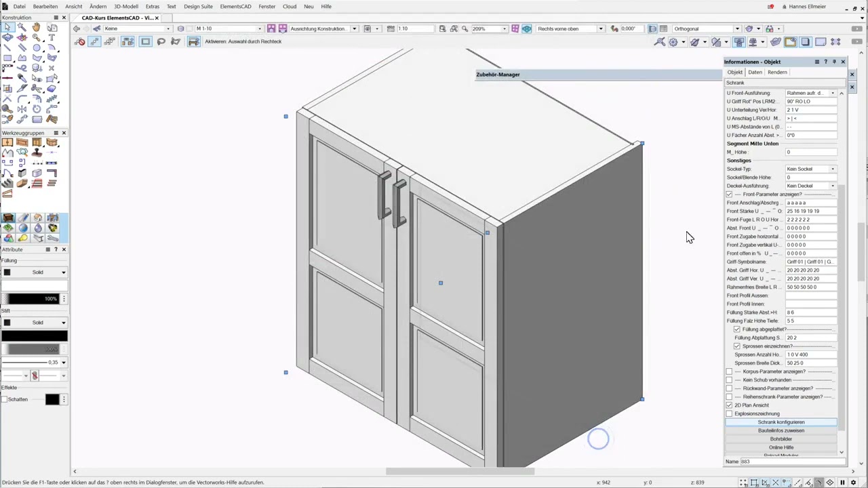Click the Konstruktion palette menu icon
868x488 pixels.
(x=56, y=18)
